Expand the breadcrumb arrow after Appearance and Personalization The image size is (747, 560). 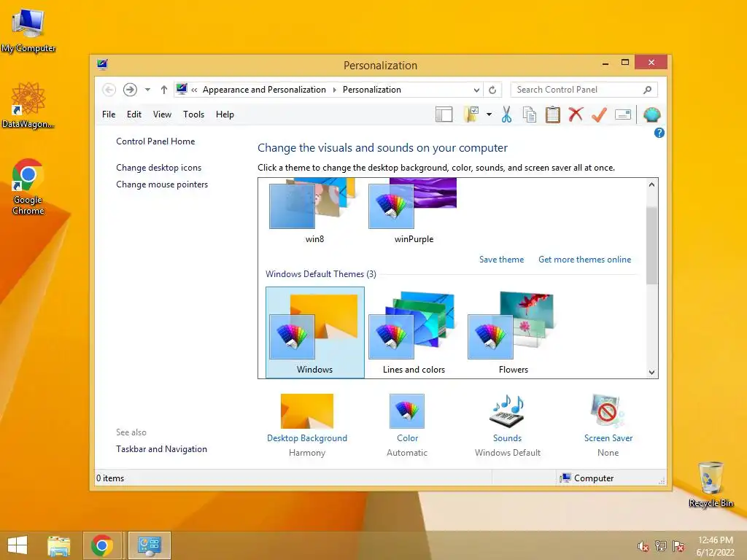click(334, 90)
